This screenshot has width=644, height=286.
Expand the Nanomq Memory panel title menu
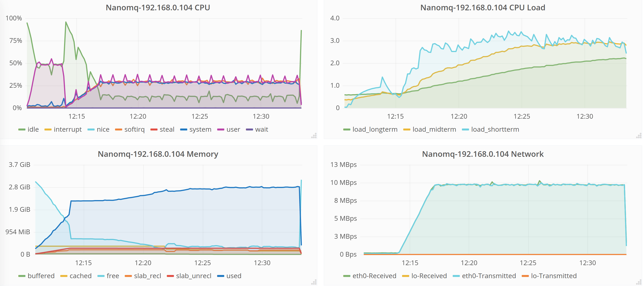coord(158,154)
